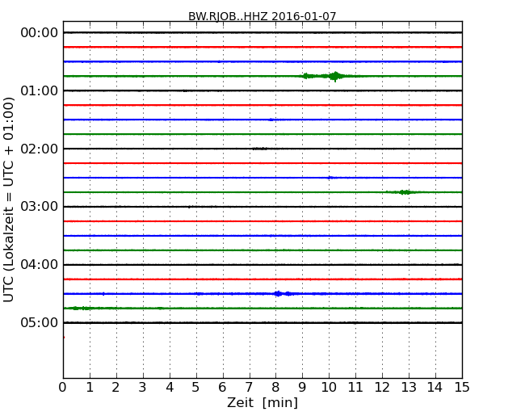Click the small black disturbance on the 02:00 trace
The width and height of the screenshot is (525, 420).
pyautogui.click(x=260, y=149)
